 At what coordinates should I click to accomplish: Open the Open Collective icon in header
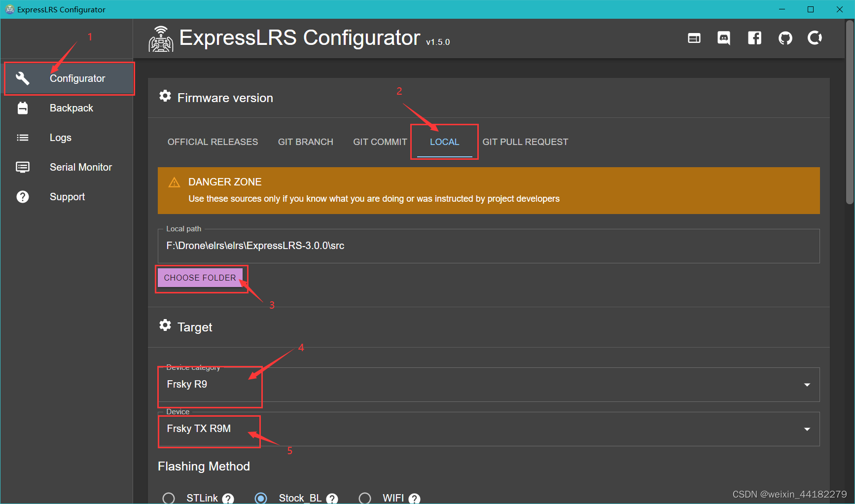tap(815, 38)
